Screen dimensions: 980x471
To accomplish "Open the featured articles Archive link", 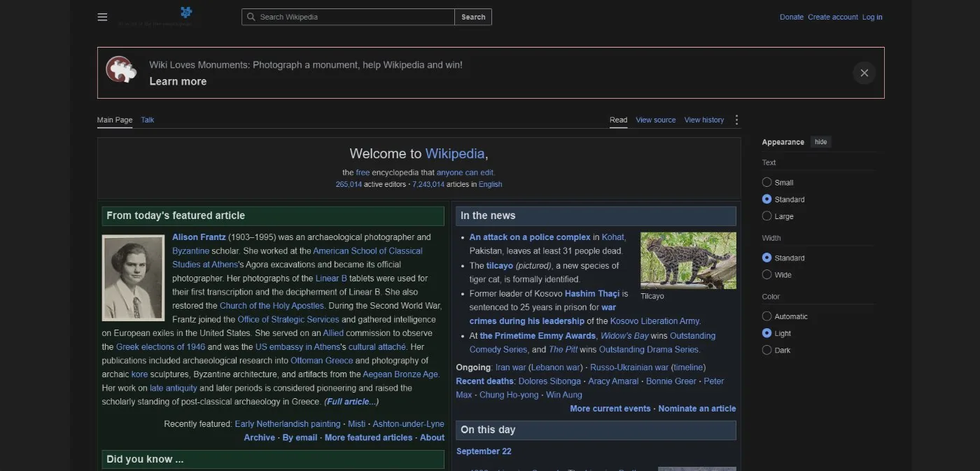I will [259, 437].
